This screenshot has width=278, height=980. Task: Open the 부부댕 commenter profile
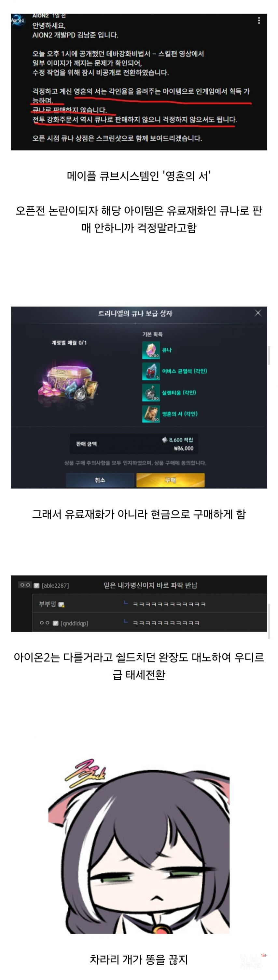coord(47,604)
